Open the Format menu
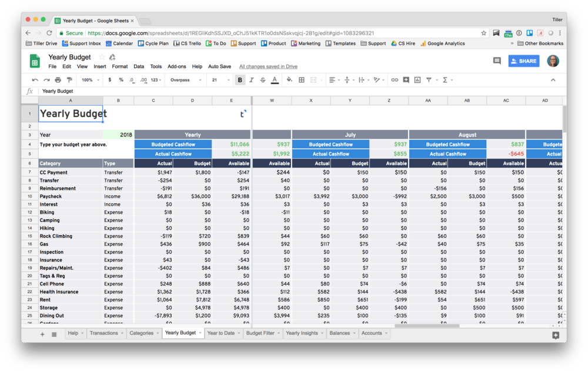This screenshot has height=373, width=588. pos(119,66)
